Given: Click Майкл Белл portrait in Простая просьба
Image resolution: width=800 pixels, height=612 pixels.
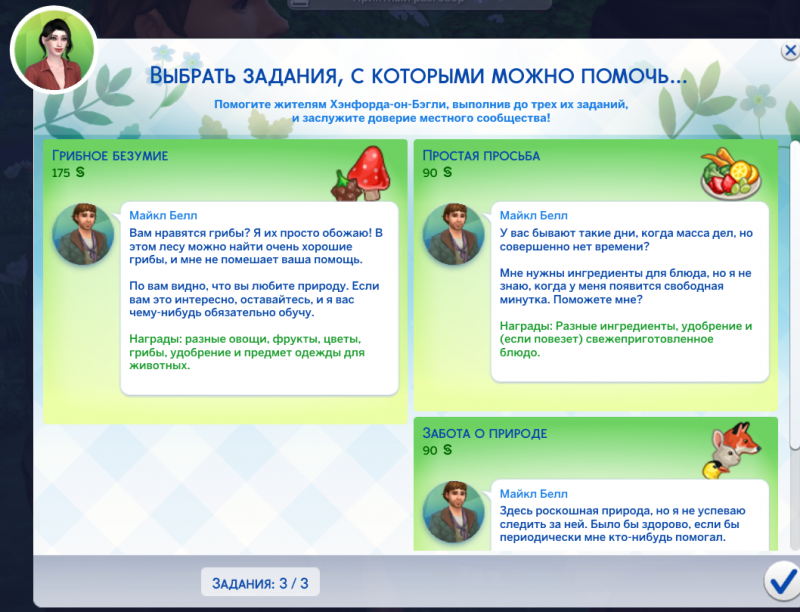Looking at the screenshot, I should (454, 234).
